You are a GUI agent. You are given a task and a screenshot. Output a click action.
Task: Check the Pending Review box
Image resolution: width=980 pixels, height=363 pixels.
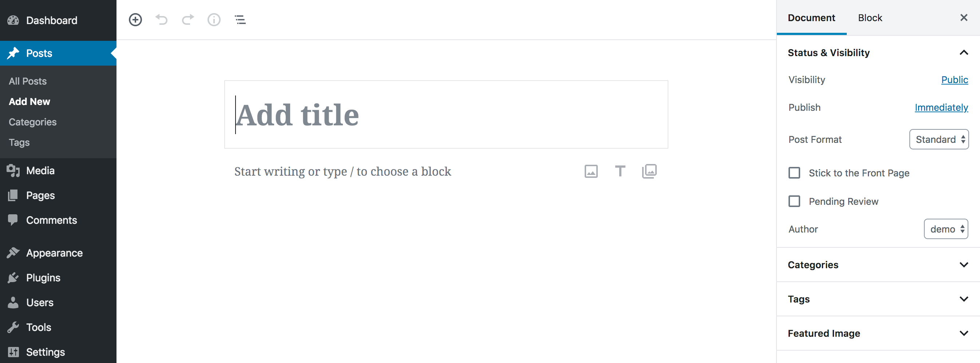click(794, 201)
